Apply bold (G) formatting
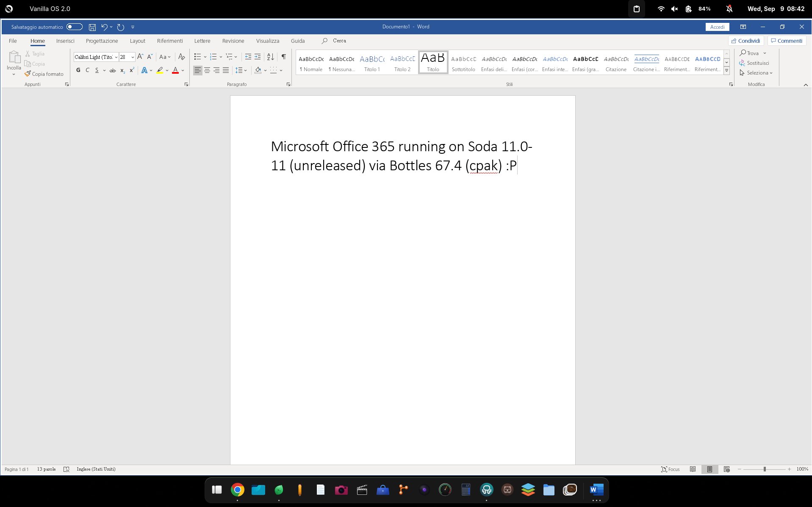This screenshot has height=507, width=812. pyautogui.click(x=78, y=70)
